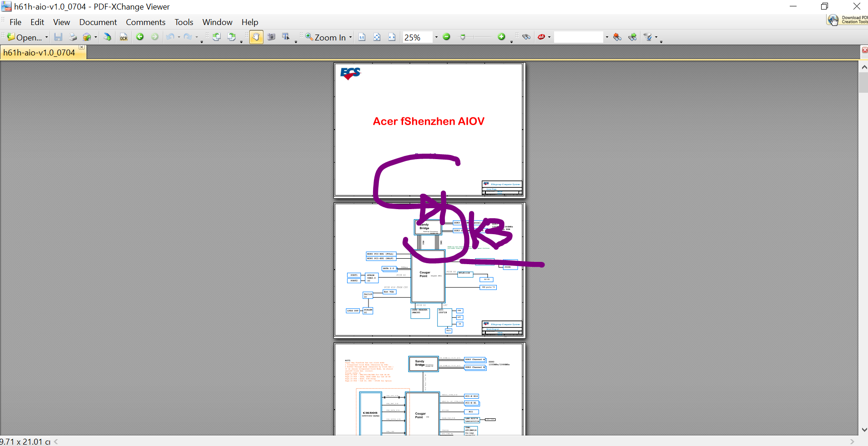Click the Open file button

tap(24, 37)
